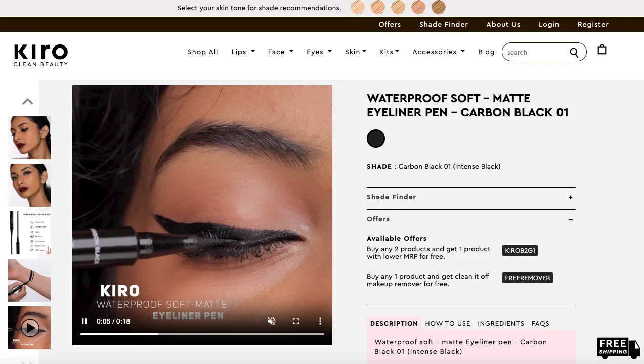Choose the third skin tone swatch
This screenshot has width=644, height=364.
click(x=398, y=7)
